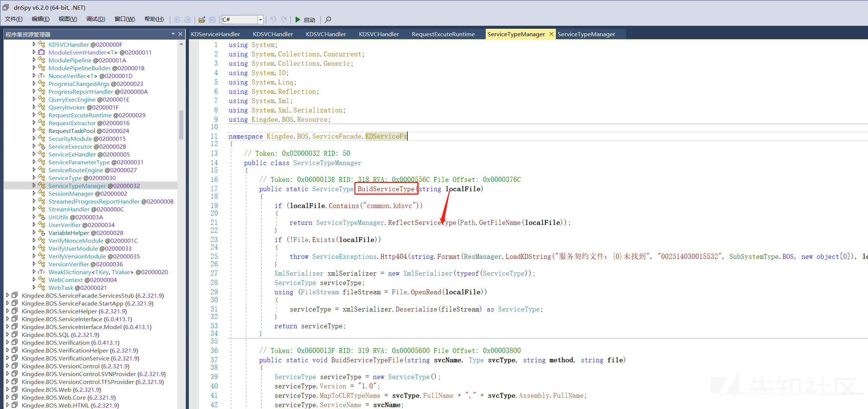Open the 视图(V) menu

[68, 19]
